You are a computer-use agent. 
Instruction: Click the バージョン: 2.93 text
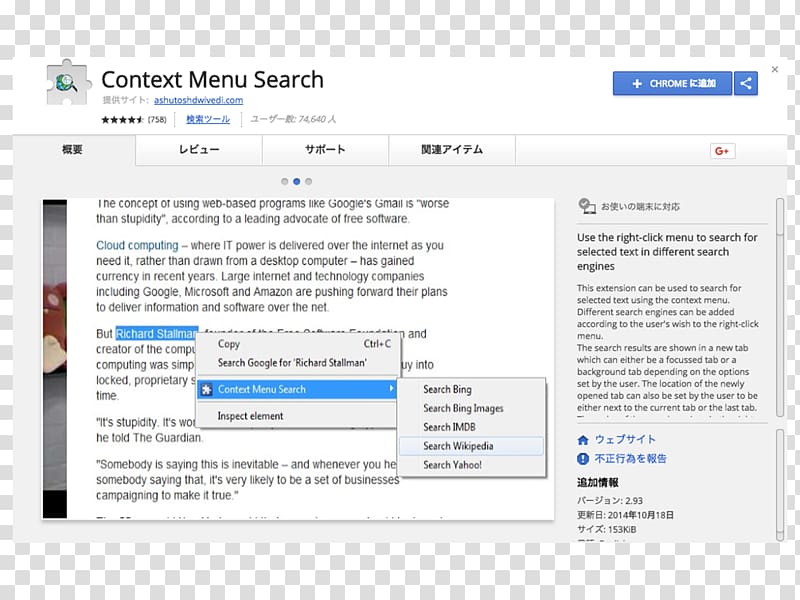tap(610, 501)
